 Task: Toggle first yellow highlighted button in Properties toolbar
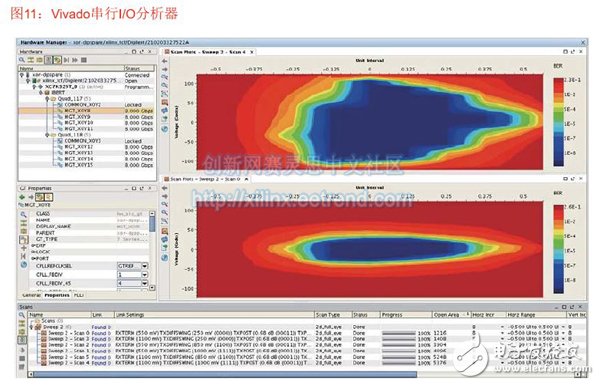click(x=40, y=197)
